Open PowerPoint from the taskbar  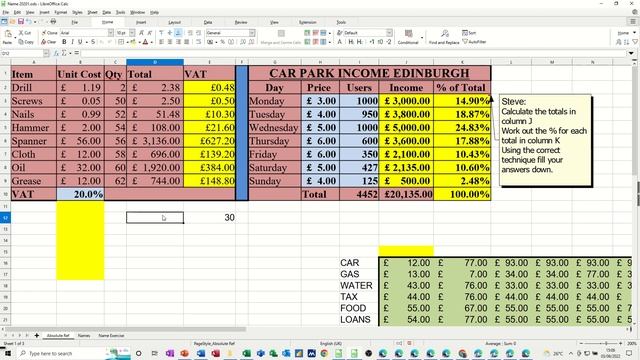[x=184, y=353]
